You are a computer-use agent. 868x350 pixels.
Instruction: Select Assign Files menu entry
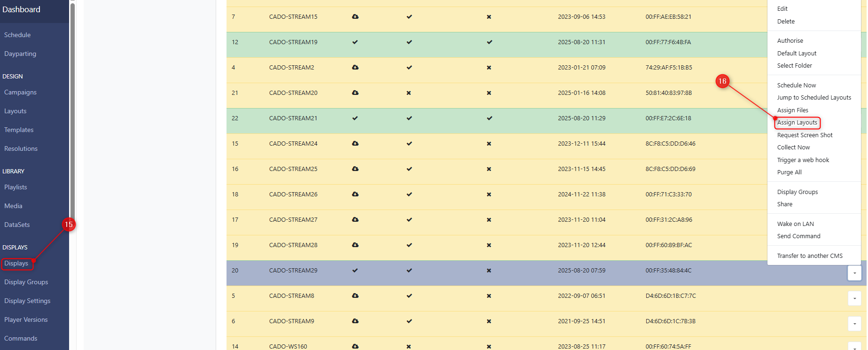click(792, 110)
